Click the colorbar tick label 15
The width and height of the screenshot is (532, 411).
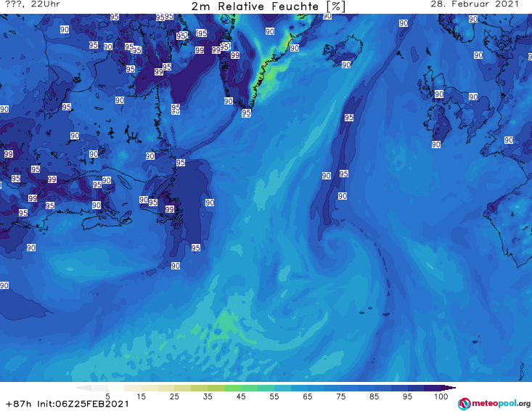click(x=141, y=396)
